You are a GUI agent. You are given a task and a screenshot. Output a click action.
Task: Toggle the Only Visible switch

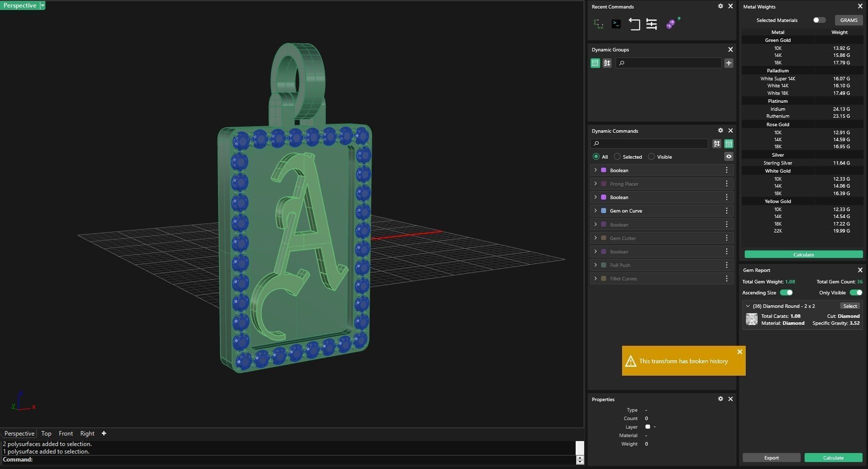[x=856, y=292]
